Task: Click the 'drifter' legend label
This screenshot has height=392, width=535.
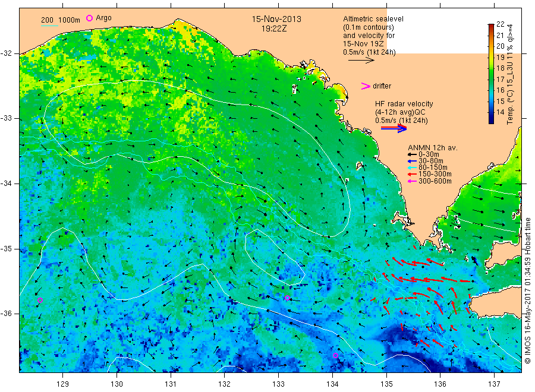Action: (382, 86)
